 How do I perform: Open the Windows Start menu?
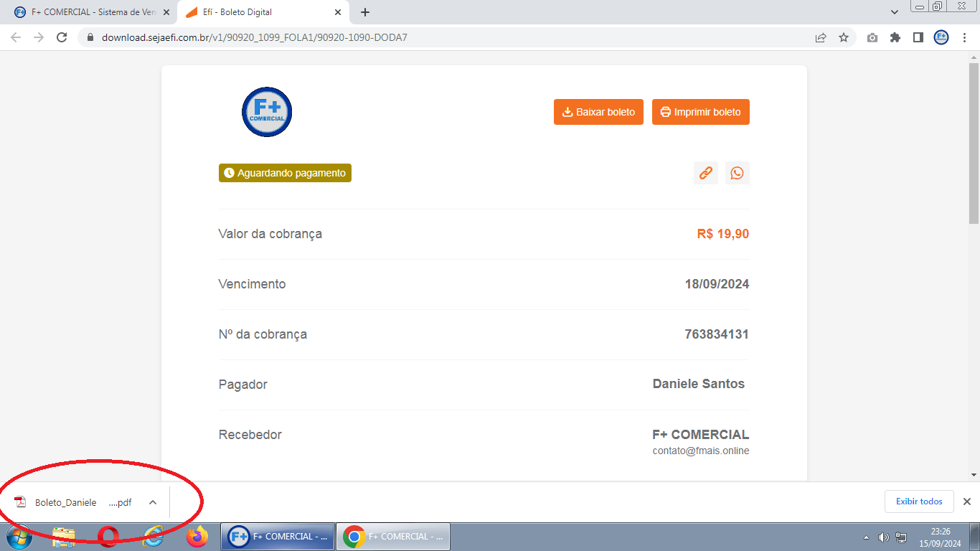(19, 536)
